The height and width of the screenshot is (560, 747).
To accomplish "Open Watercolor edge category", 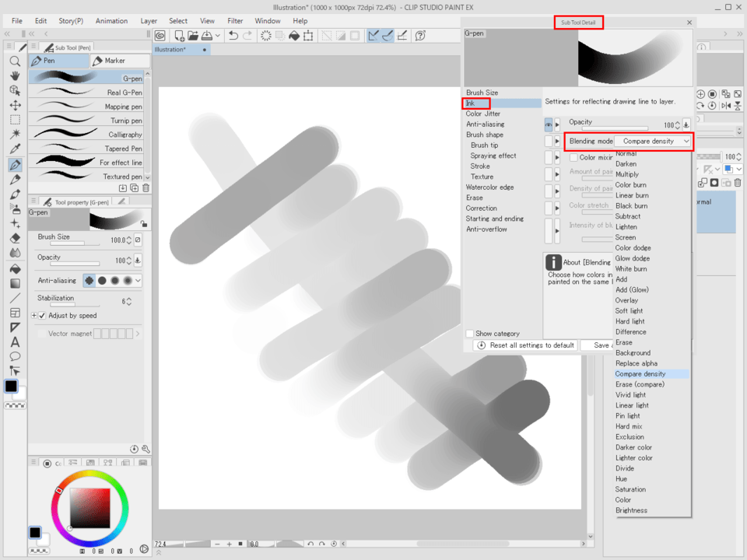I will pos(489,187).
